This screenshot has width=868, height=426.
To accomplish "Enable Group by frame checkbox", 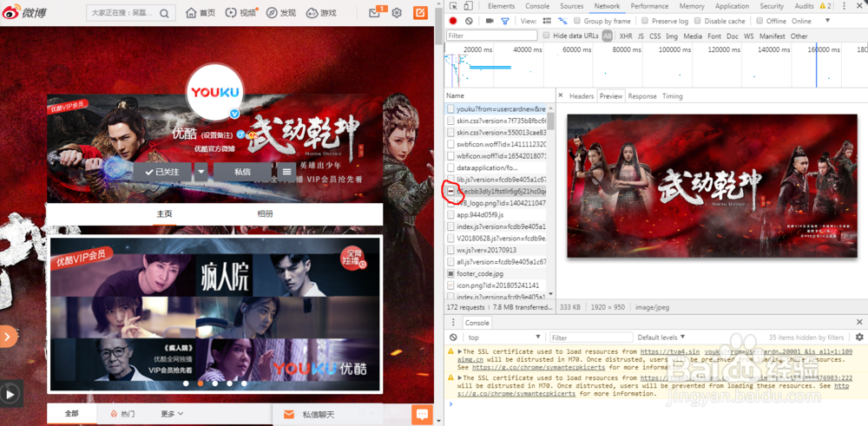I will click(577, 21).
